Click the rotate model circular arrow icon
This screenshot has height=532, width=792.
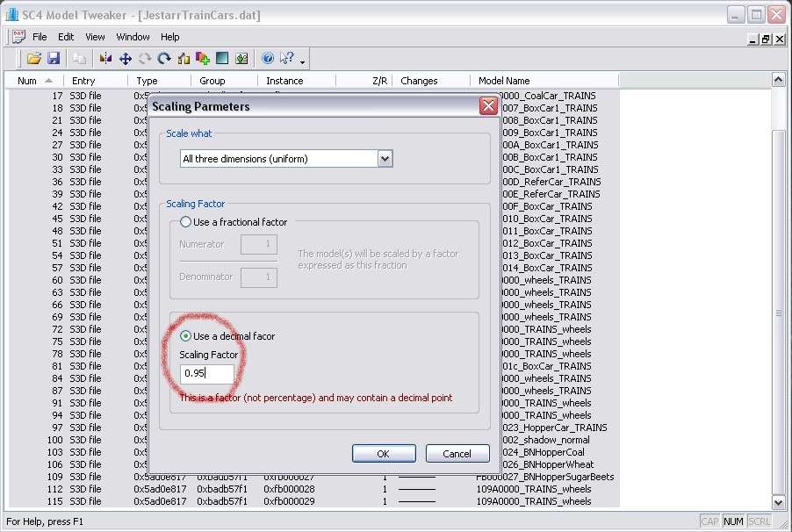164,59
